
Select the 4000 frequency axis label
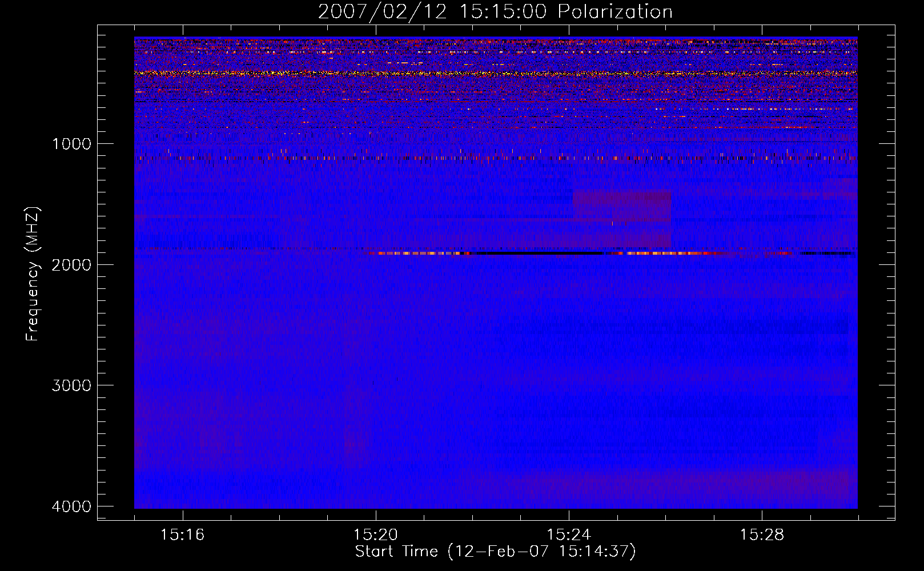pyautogui.click(x=71, y=506)
